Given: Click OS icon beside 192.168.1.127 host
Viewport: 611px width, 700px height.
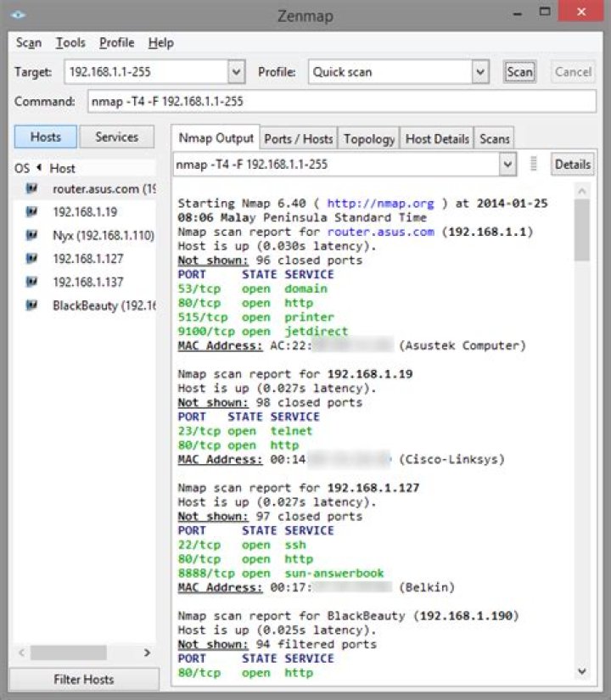Looking at the screenshot, I should (31, 258).
